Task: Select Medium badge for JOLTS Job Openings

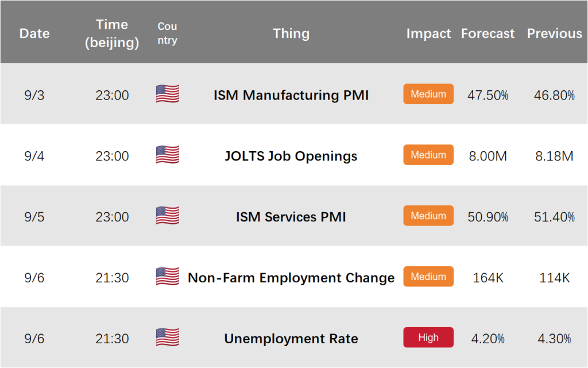Action: [428, 155]
